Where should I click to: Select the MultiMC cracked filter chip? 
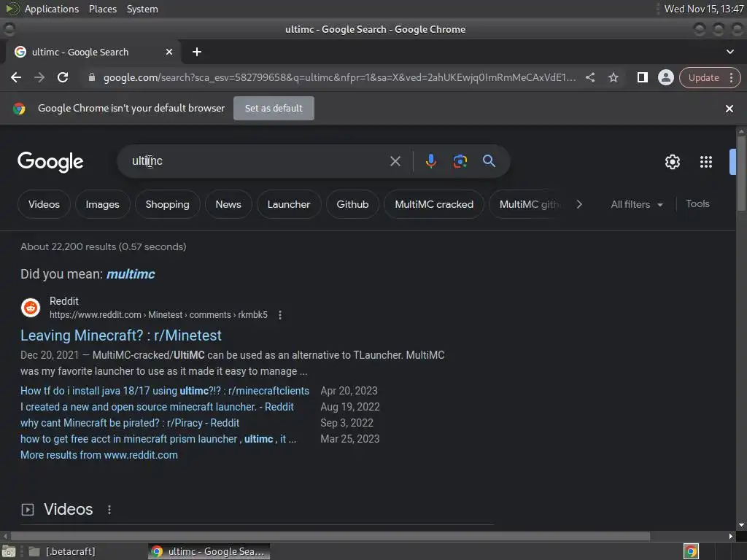(434, 204)
